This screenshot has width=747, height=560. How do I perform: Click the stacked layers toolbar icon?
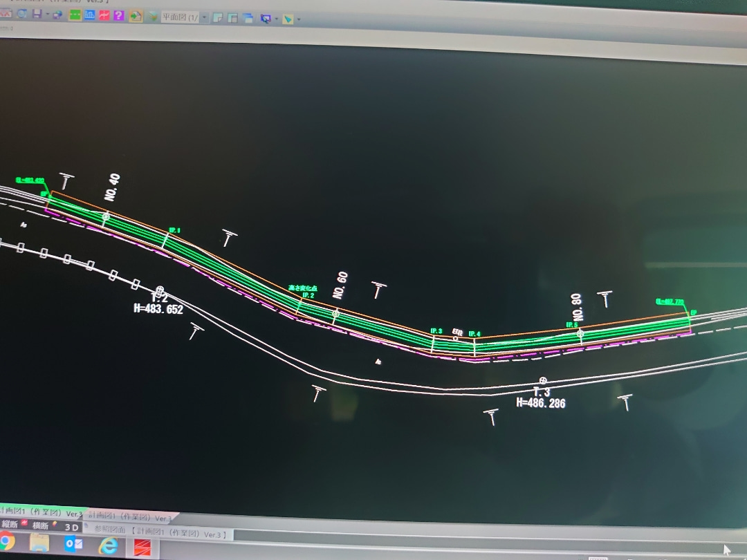(x=153, y=17)
